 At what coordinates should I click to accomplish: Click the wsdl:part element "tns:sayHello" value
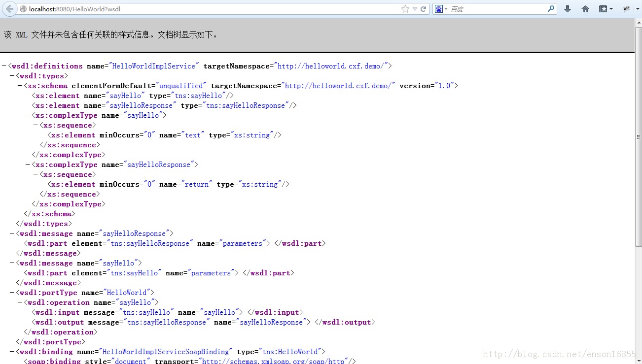[134, 273]
